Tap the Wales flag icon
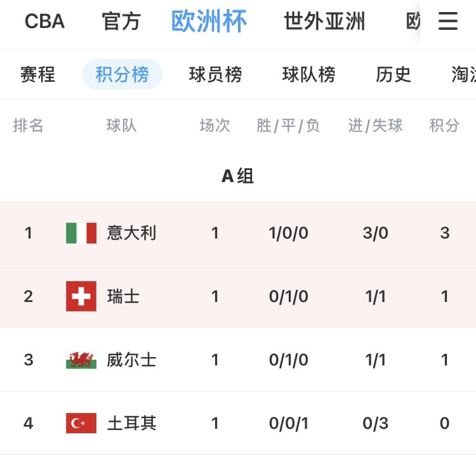The width and height of the screenshot is (476, 472). pyautogui.click(x=81, y=360)
